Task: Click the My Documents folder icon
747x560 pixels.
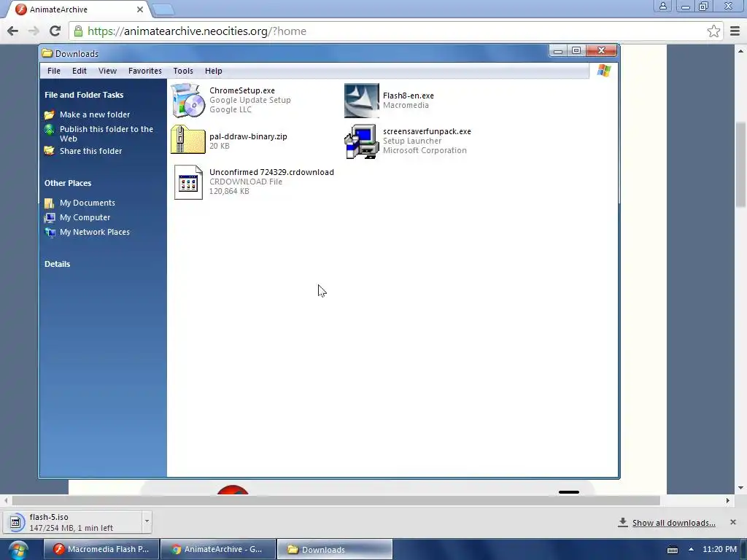Action: pos(50,203)
